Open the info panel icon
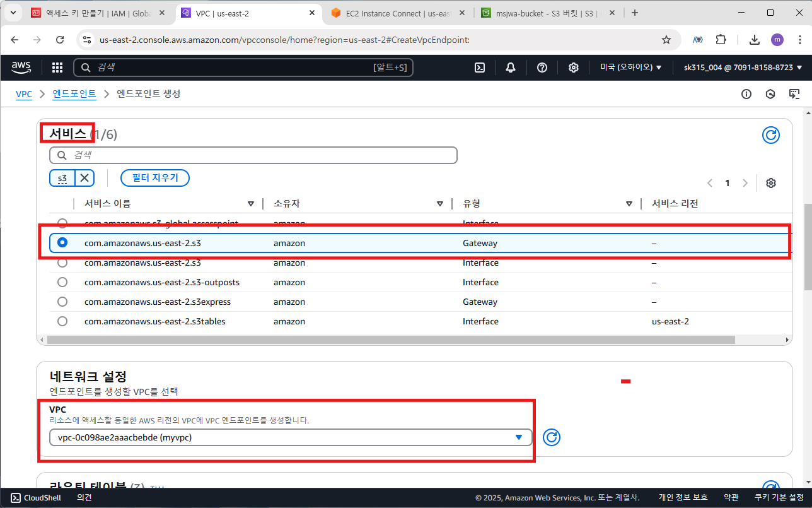812x508 pixels. pos(746,94)
